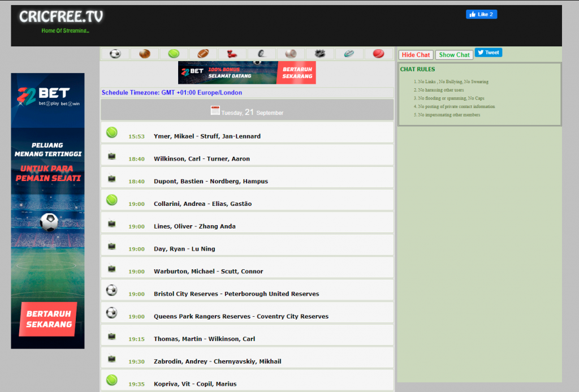Viewport: 579px width, 392px height.
Task: Click rule 'No posting of private contact information'
Action: click(x=456, y=107)
